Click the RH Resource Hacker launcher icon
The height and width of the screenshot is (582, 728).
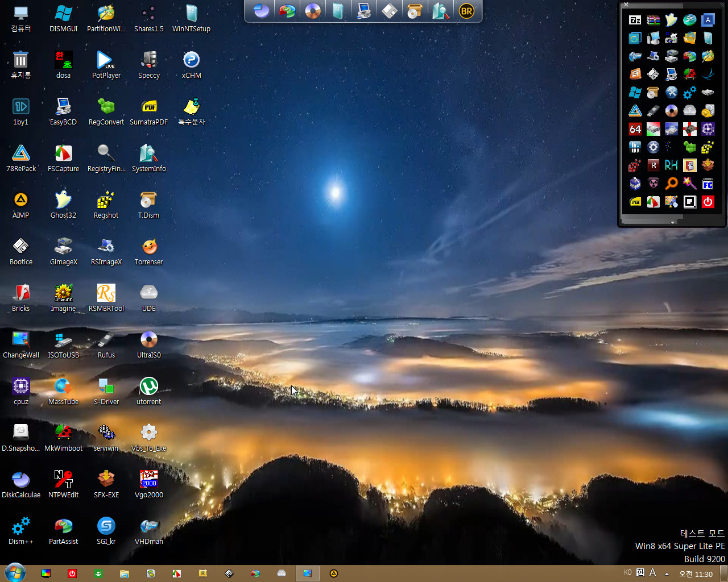pyautogui.click(x=672, y=165)
